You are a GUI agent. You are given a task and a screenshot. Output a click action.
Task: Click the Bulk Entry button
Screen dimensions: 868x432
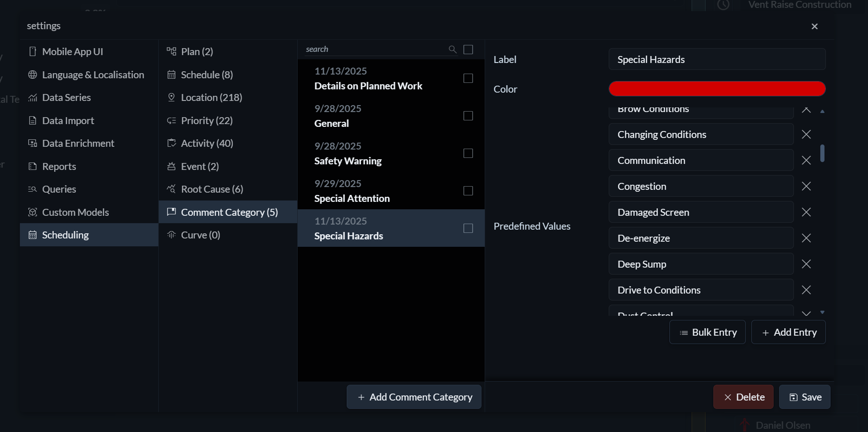[707, 332]
